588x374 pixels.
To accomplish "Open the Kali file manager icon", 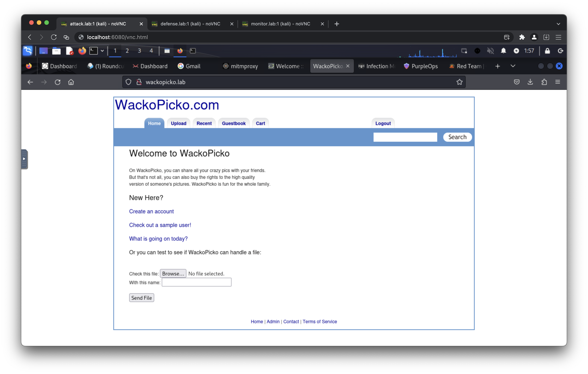I will (56, 51).
